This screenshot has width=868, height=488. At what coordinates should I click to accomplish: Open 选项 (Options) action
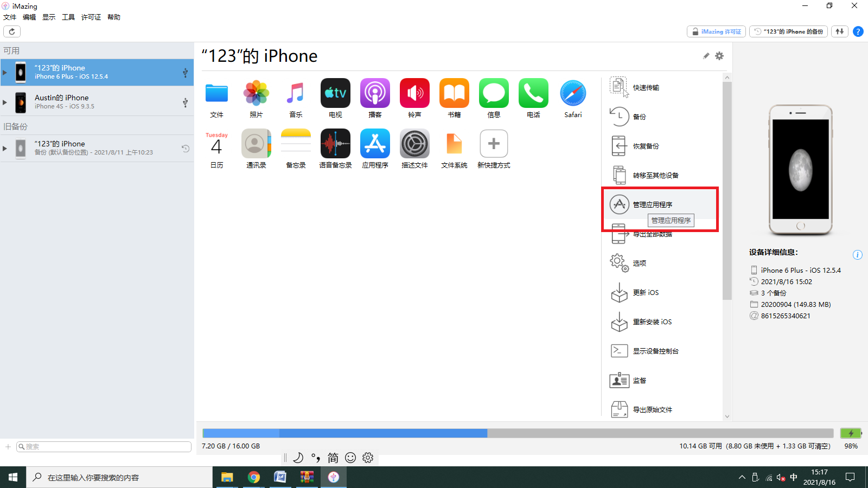click(x=661, y=263)
